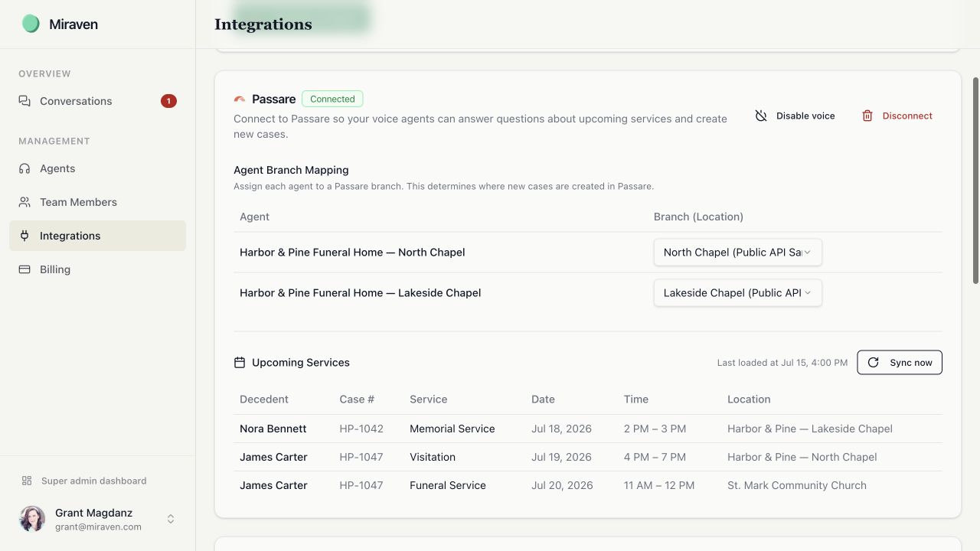Click Grant Magdanz's avatar photo
The width and height of the screenshot is (980, 551).
point(32,519)
